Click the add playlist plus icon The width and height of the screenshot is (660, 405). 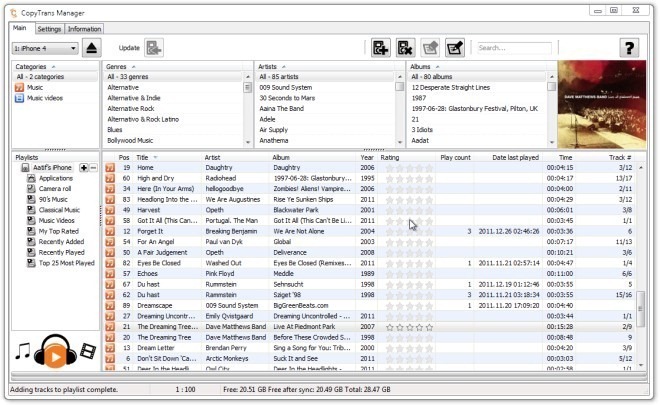84,168
